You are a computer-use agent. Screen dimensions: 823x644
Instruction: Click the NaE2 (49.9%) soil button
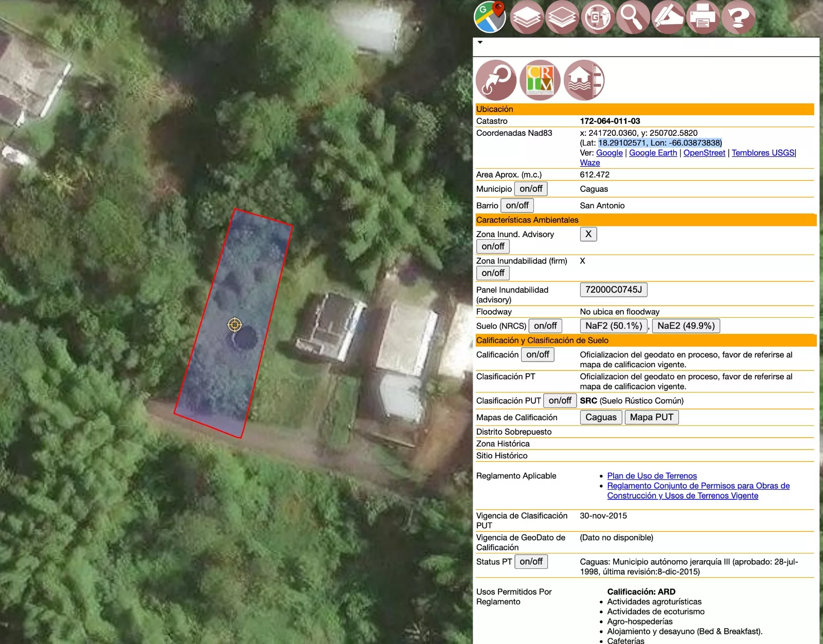[686, 326]
